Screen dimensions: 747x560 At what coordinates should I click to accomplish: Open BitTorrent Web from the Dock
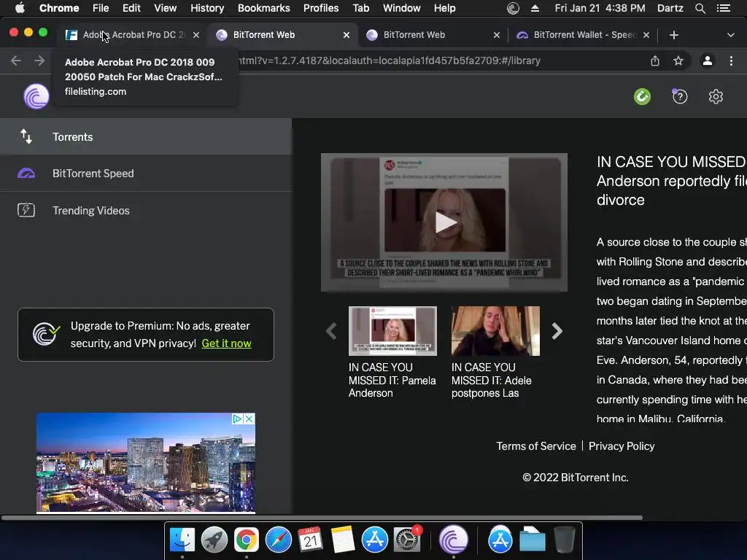[454, 540]
